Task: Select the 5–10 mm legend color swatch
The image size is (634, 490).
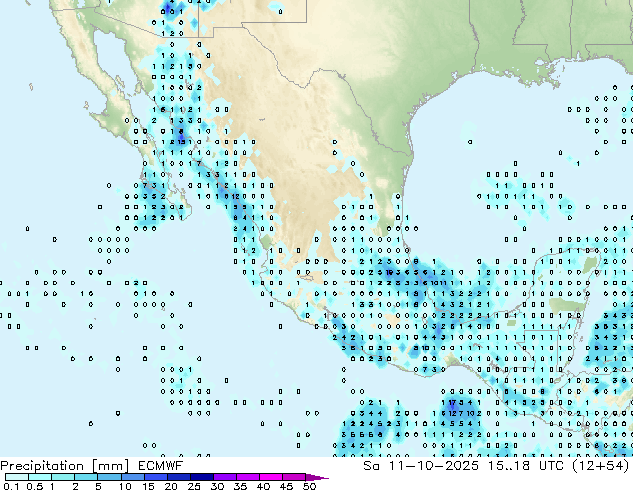Action: coord(109,477)
